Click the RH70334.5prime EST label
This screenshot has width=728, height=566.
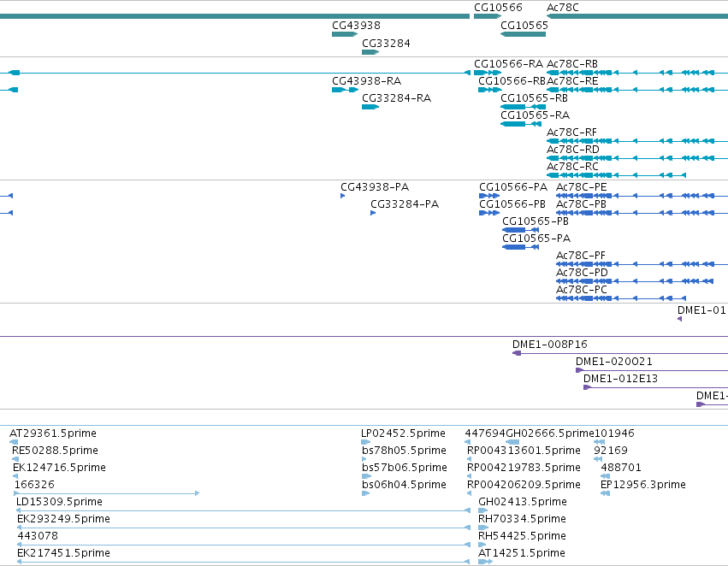522,519
